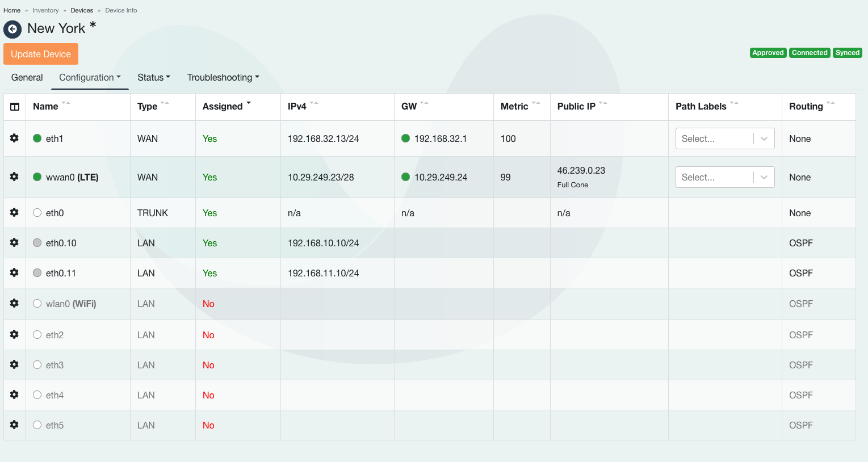The width and height of the screenshot is (868, 462).
Task: Open settings gear for eth1 interface
Action: tap(14, 138)
